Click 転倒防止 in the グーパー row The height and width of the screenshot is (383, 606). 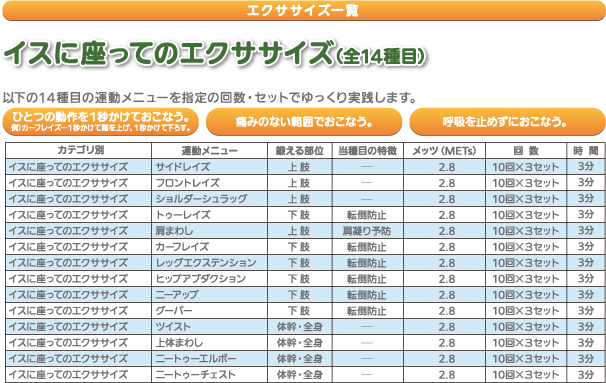(x=367, y=311)
